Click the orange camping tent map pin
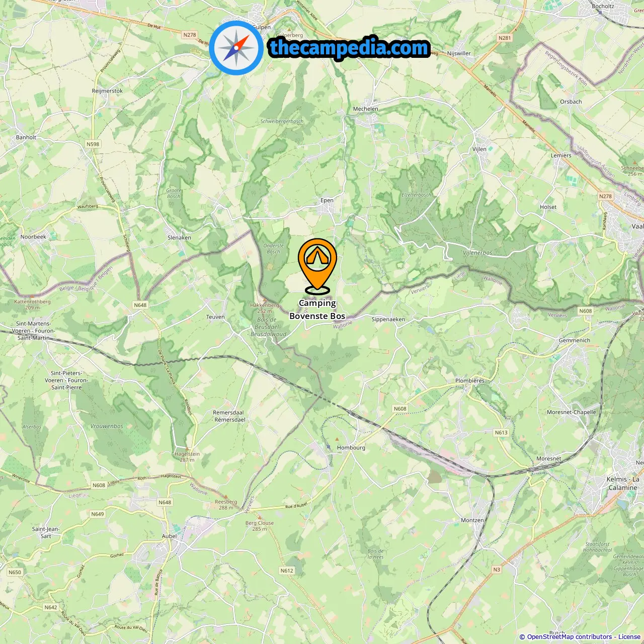644x644 pixels. coord(317,266)
